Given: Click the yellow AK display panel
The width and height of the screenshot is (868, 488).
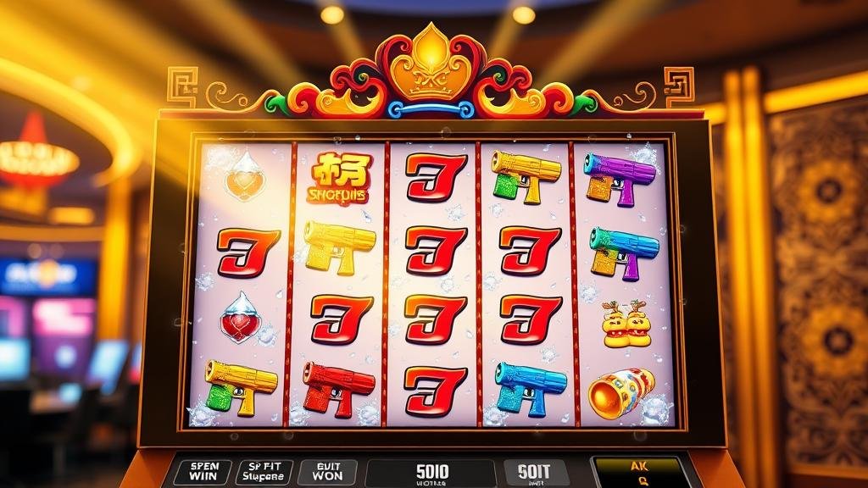Looking at the screenshot, I should [x=639, y=472].
